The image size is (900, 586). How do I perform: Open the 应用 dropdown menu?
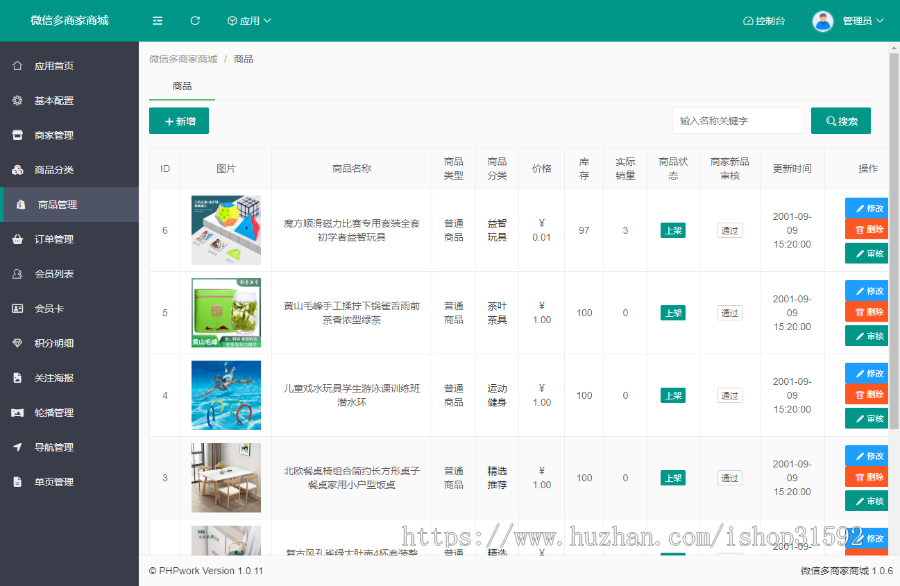[x=249, y=20]
